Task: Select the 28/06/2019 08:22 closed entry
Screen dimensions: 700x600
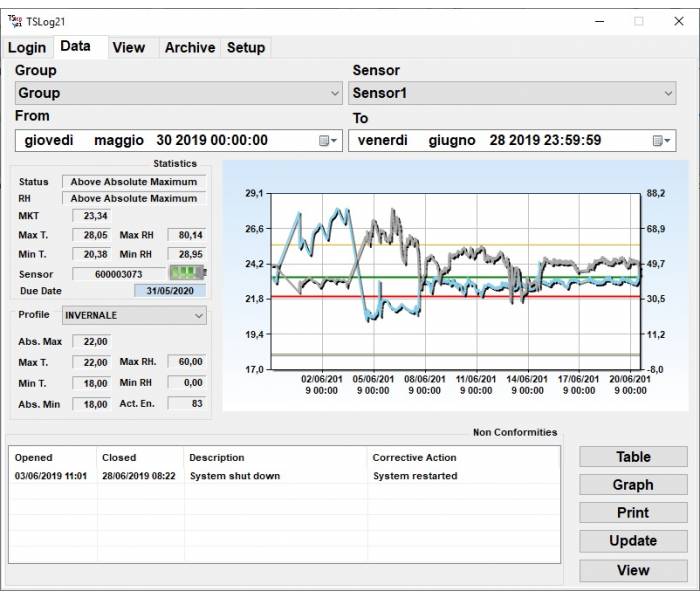Action: 139,476
